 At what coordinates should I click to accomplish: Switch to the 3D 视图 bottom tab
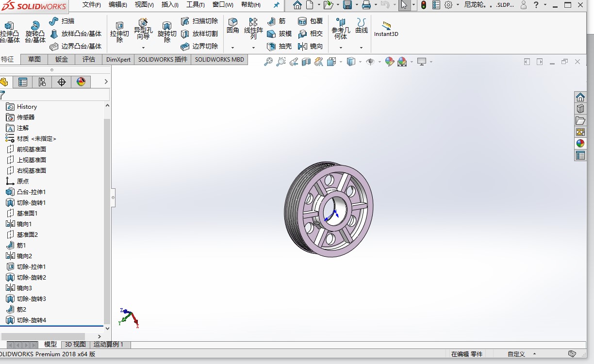pyautogui.click(x=75, y=345)
